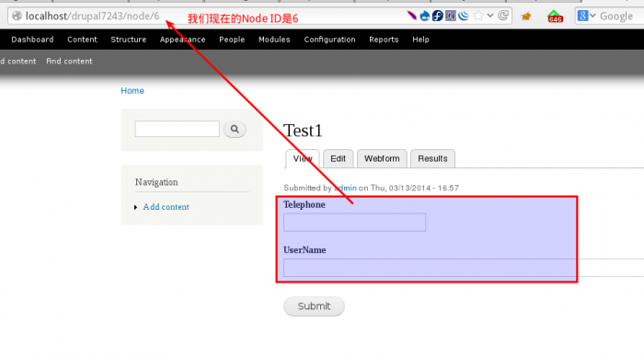Click the PHP icon in address bar
644x357 pixels.
[x=451, y=16]
